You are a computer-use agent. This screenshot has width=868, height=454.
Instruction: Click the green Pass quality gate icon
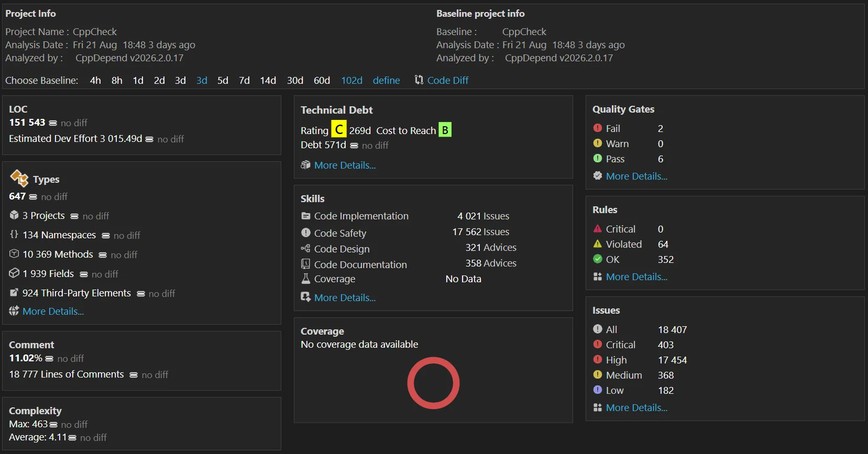[597, 158]
